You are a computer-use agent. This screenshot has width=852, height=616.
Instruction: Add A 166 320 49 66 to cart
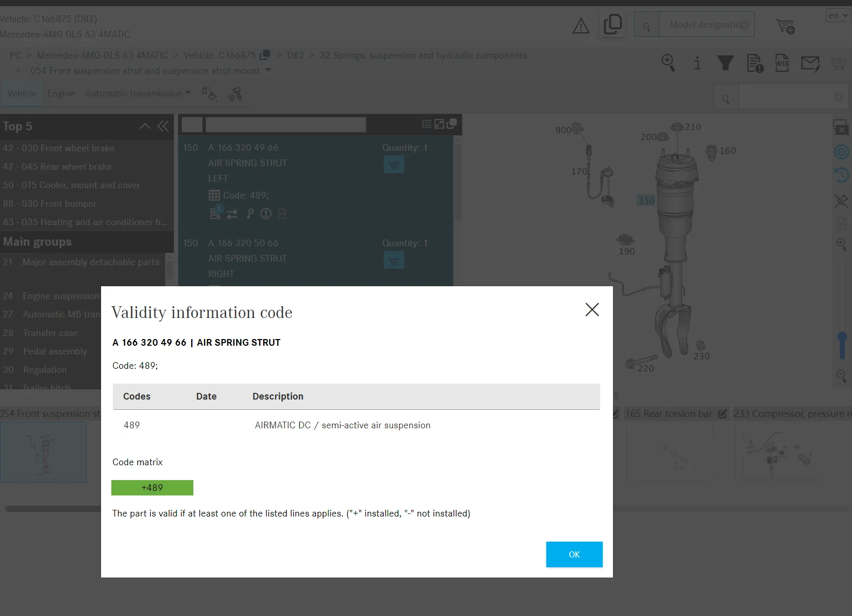[x=393, y=165]
